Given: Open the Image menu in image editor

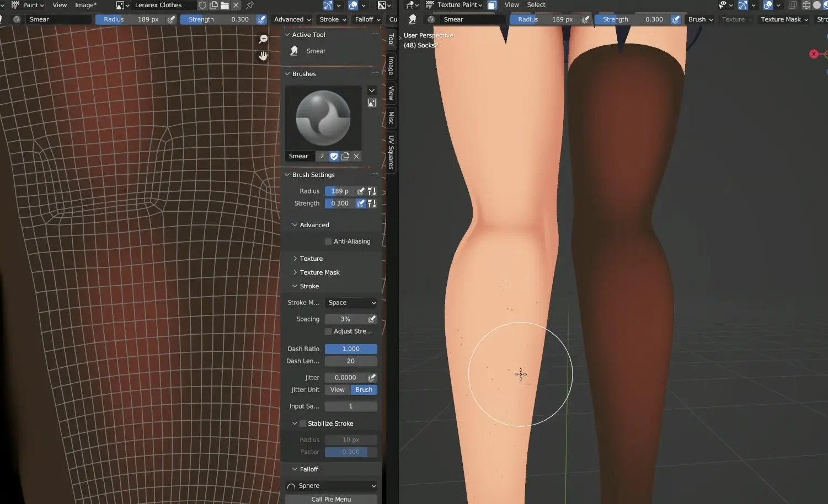Looking at the screenshot, I should pos(86,5).
